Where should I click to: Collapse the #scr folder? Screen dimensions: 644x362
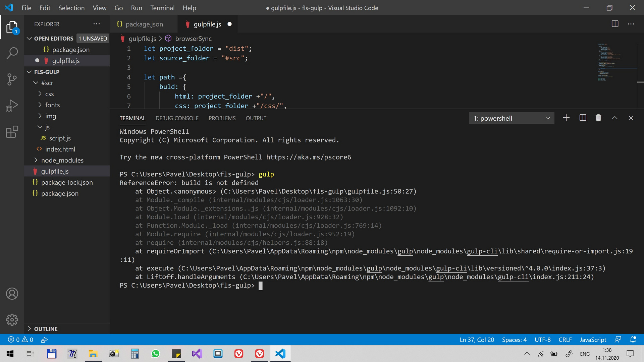(36, 83)
